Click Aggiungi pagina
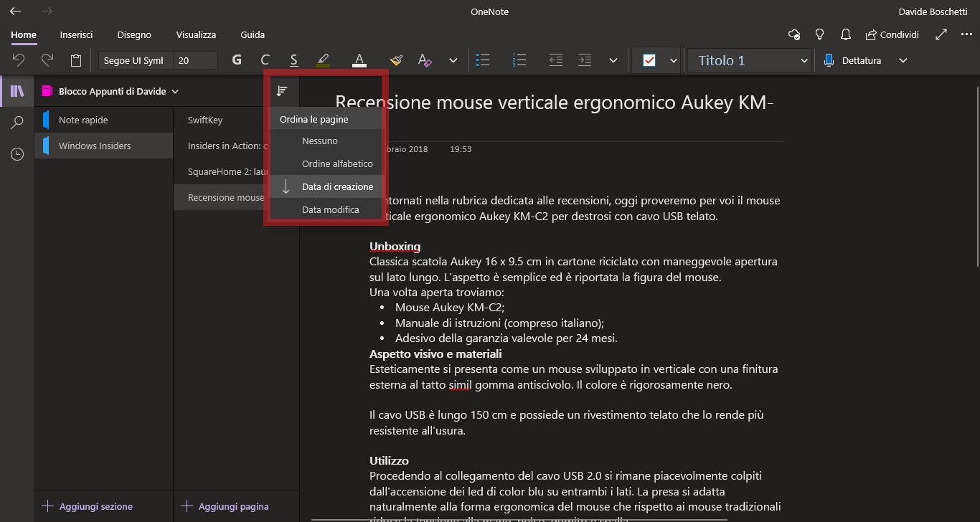 coord(225,506)
